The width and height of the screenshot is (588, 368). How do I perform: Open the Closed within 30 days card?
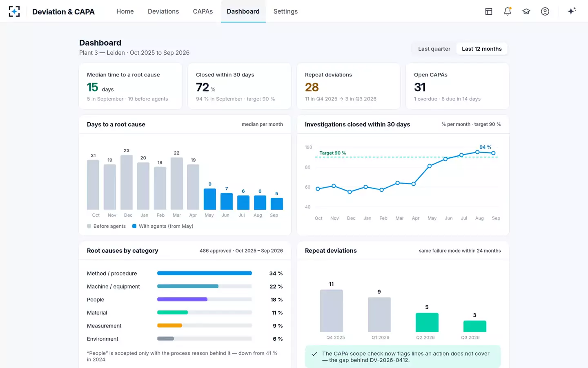(x=239, y=86)
